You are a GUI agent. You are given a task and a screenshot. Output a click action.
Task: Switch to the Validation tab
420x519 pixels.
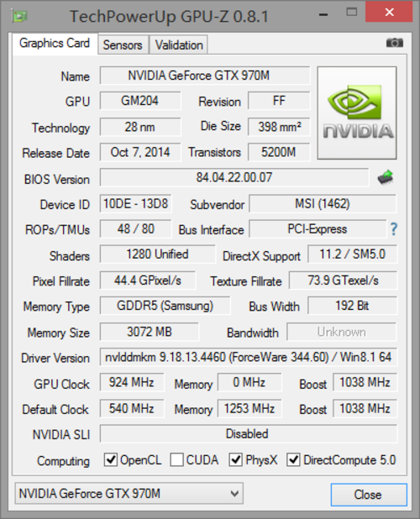tap(179, 45)
